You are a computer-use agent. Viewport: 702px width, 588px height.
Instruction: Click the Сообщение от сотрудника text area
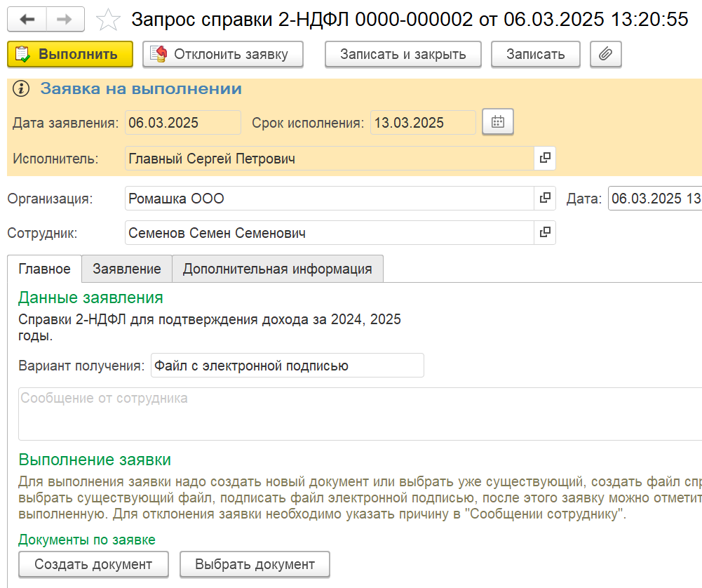[x=360, y=414]
